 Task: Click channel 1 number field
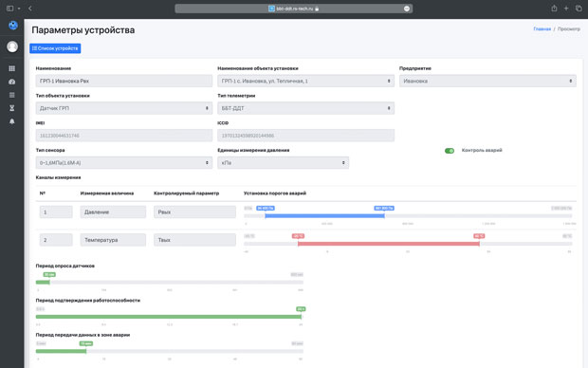pyautogui.click(x=56, y=212)
